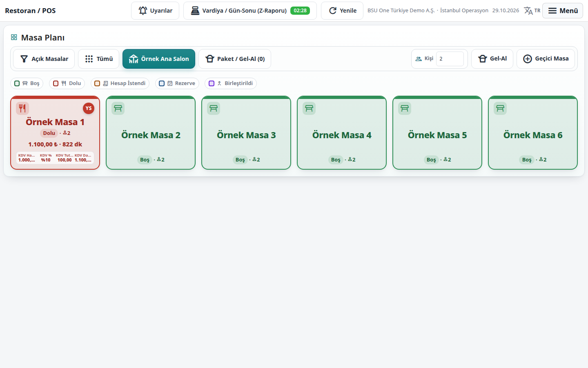Click the cash register icon for Vardiya / Gün-Sonu
The height and width of the screenshot is (368, 588).
195,11
